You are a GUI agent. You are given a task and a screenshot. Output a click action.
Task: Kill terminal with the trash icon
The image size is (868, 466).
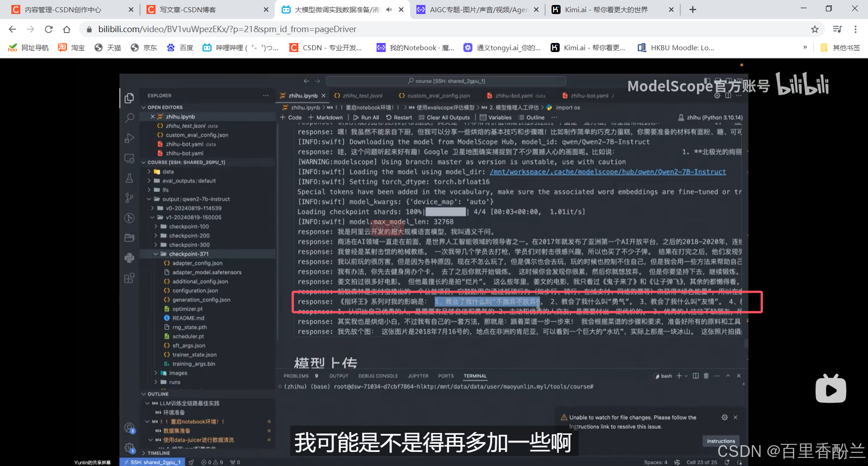pos(706,376)
